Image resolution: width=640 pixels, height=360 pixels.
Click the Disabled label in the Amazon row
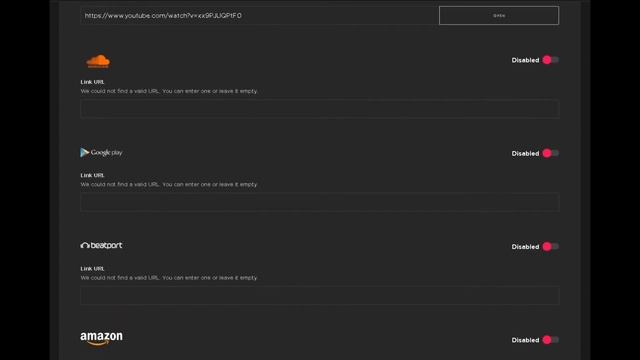click(525, 340)
